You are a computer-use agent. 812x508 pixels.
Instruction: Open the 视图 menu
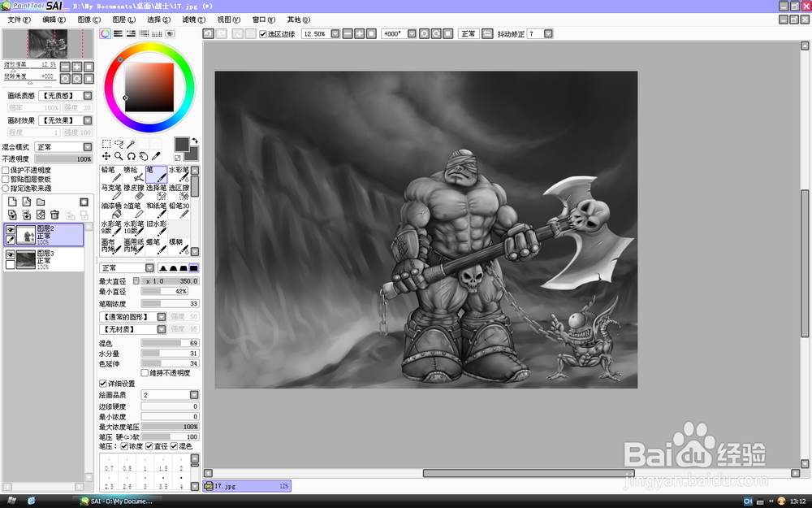click(x=228, y=20)
